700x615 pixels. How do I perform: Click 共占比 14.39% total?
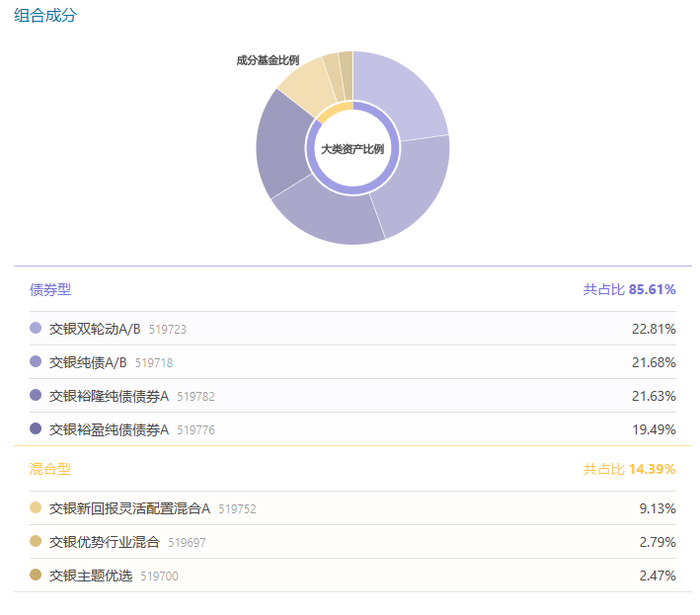tap(629, 469)
